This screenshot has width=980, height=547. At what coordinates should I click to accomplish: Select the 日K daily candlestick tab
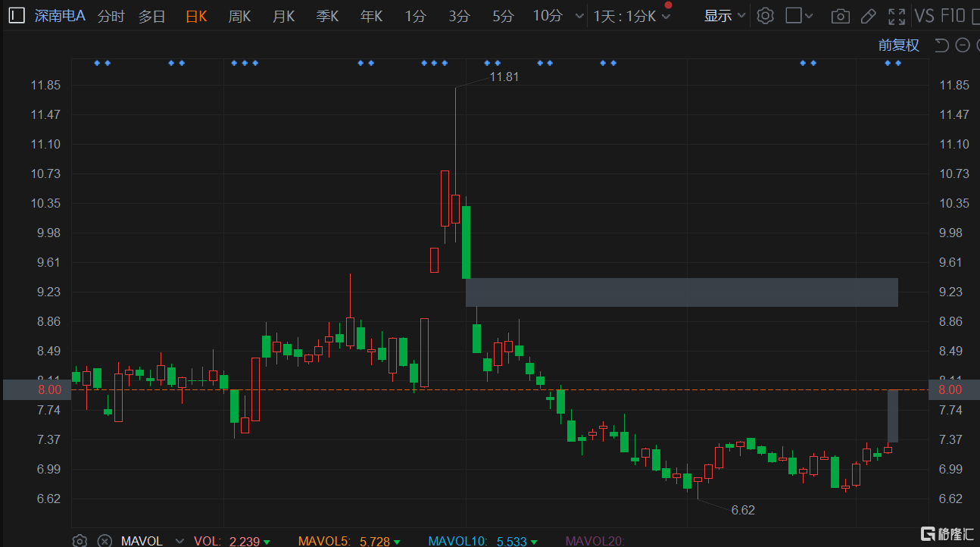coord(196,16)
